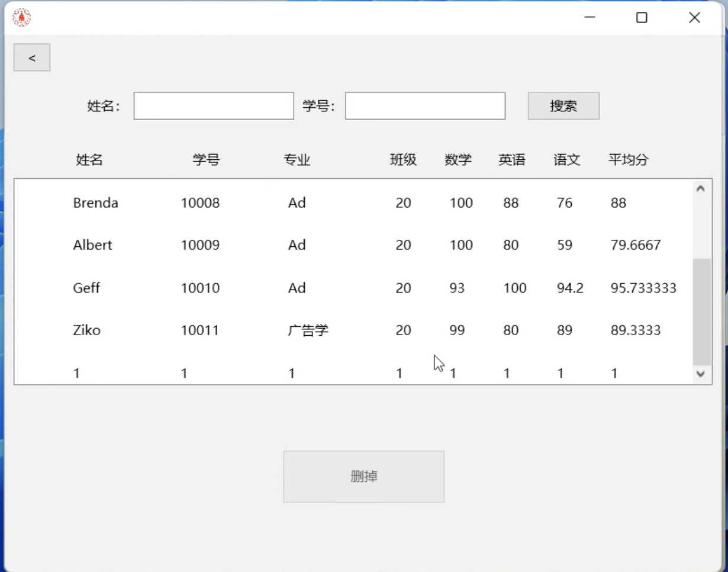
Task: Select the Albert student record
Action: (92, 245)
